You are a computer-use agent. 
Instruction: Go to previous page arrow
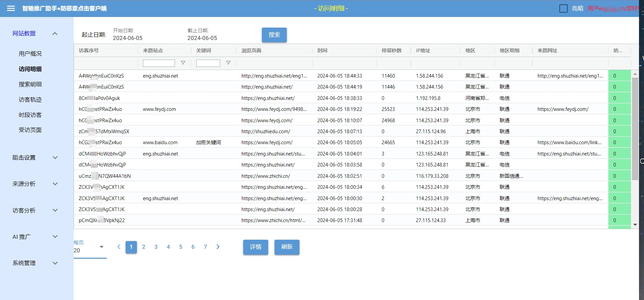119,247
